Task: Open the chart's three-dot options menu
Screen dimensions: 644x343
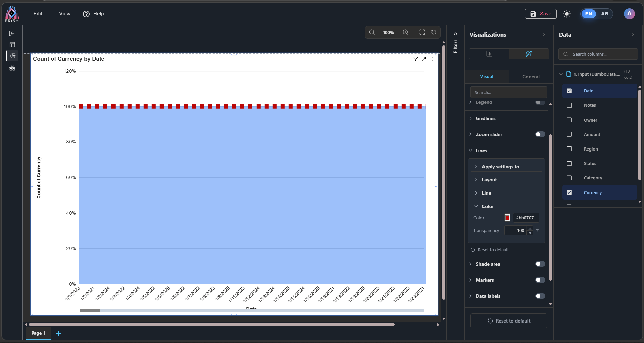Action: (x=432, y=59)
